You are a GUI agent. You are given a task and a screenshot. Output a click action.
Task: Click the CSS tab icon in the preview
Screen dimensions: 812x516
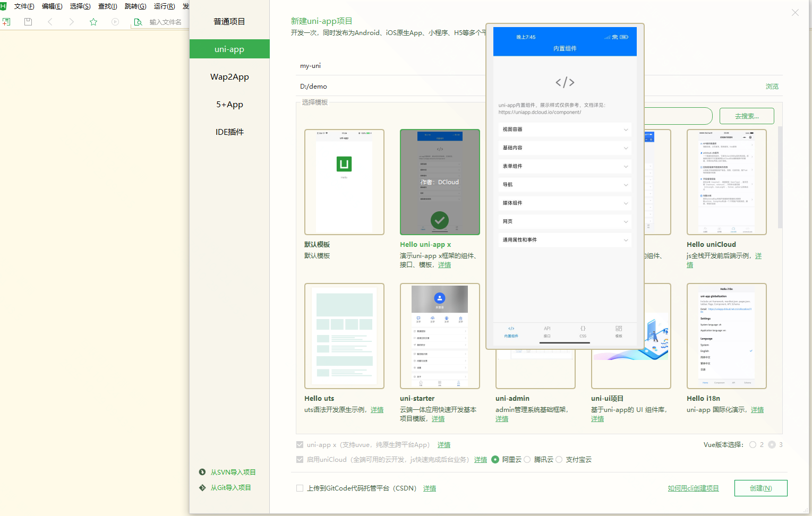tap(583, 329)
